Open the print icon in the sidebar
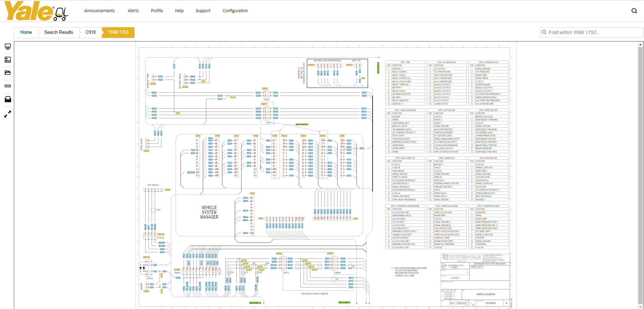 [x=7, y=99]
